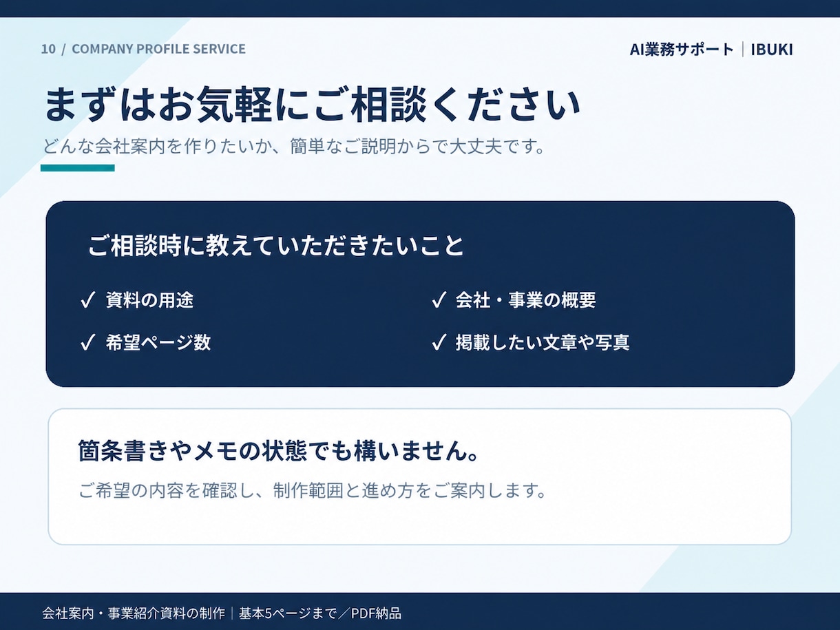
Task: Click the brand text AI業務サポート
Action: pos(682,50)
